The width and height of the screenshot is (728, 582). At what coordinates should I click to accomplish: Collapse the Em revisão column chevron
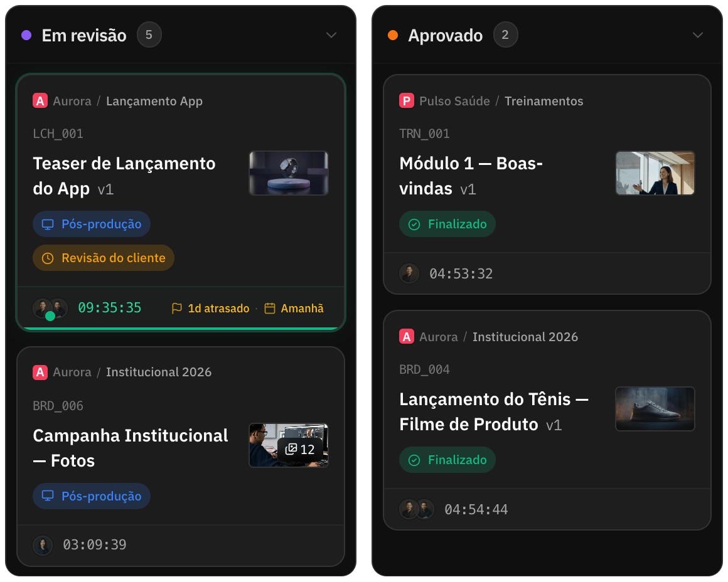click(x=331, y=35)
